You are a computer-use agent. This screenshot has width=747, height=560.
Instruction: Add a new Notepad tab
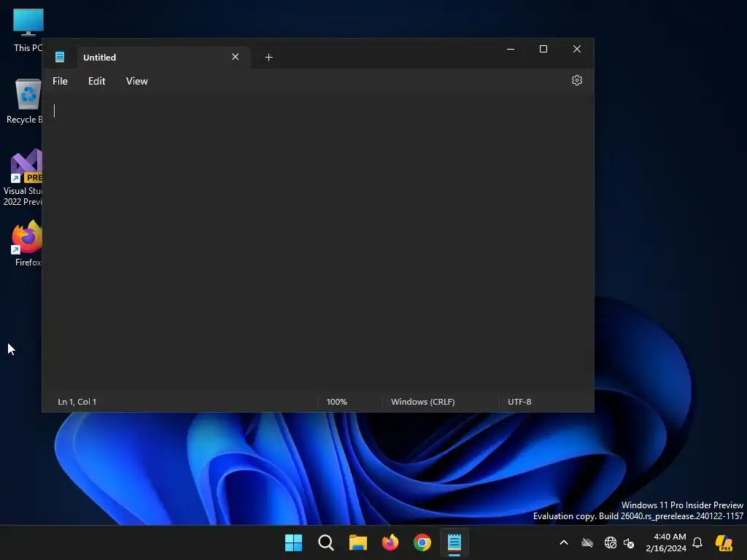click(268, 57)
